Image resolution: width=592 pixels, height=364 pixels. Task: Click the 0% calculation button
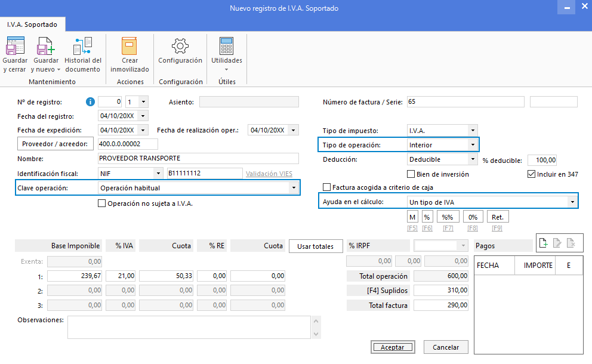tap(473, 217)
